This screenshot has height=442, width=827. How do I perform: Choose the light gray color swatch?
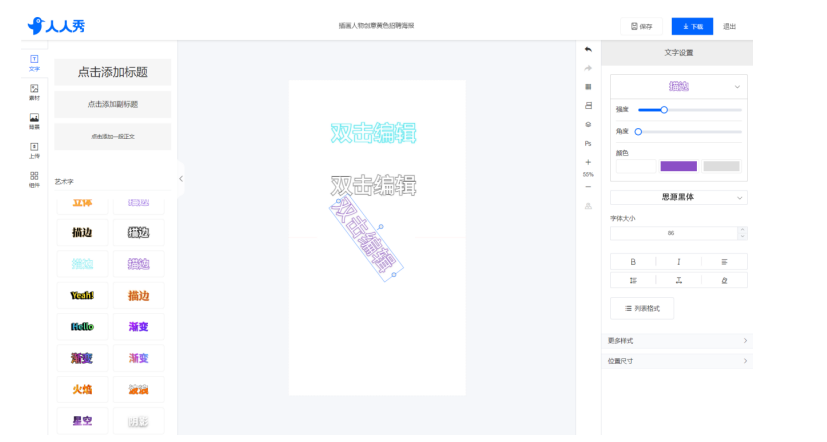(722, 166)
